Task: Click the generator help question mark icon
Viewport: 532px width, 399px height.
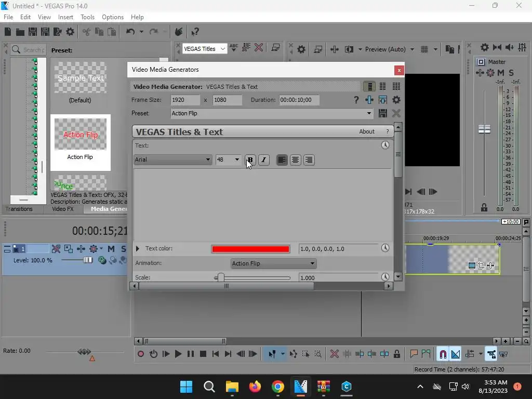Action: (x=356, y=100)
